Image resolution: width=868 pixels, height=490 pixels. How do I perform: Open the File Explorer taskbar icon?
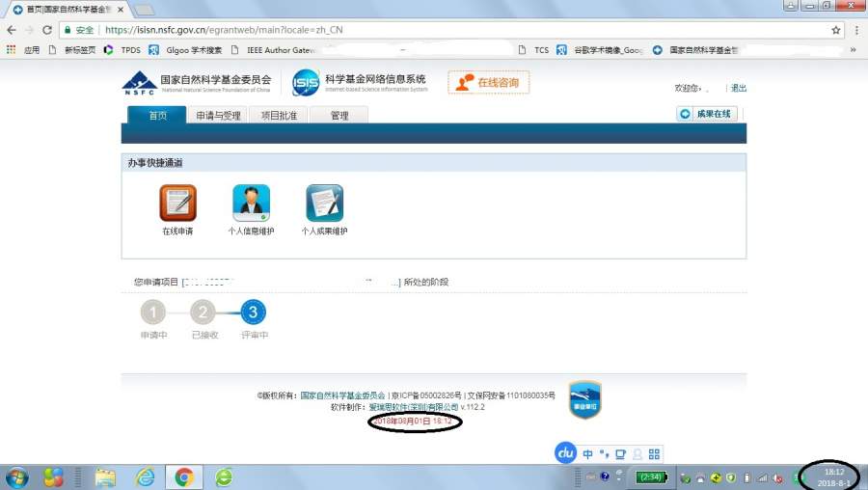click(105, 477)
